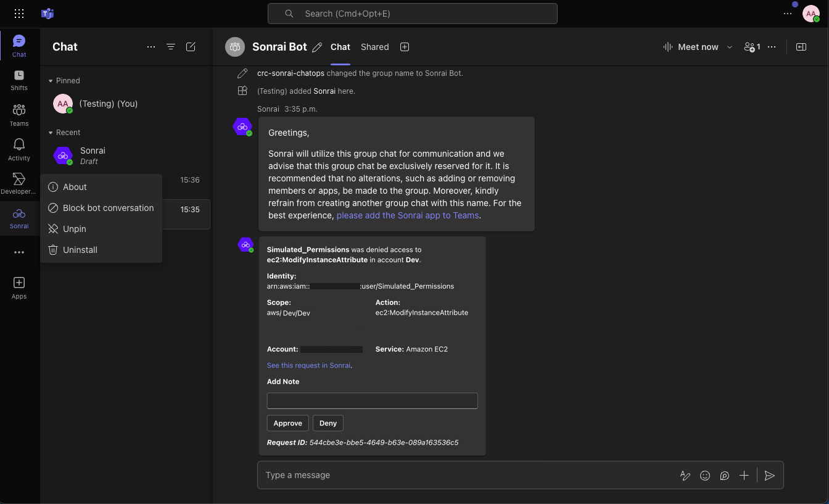Open participants list icon
The width and height of the screenshot is (829, 504).
pos(753,47)
